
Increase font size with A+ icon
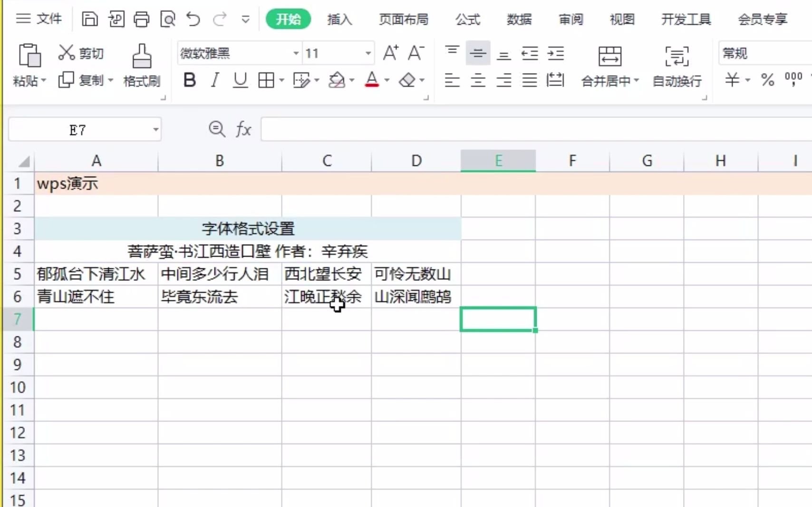tap(391, 53)
